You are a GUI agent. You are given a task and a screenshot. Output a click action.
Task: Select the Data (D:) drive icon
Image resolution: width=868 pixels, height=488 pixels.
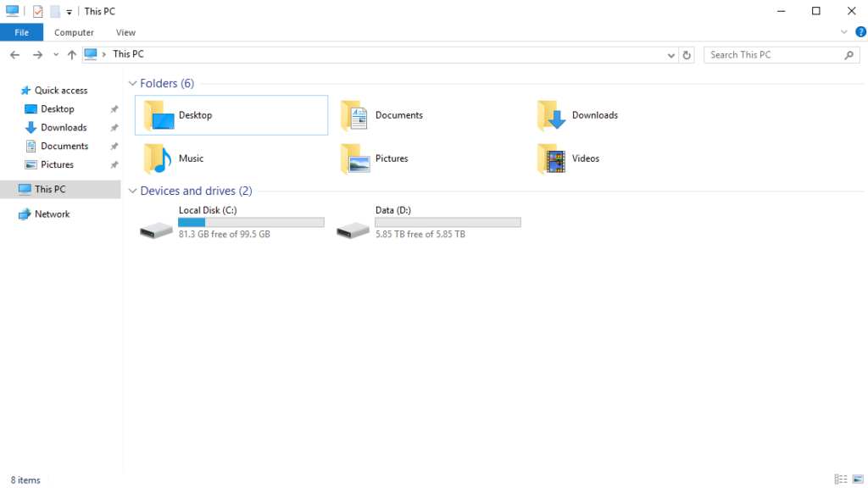[353, 229]
